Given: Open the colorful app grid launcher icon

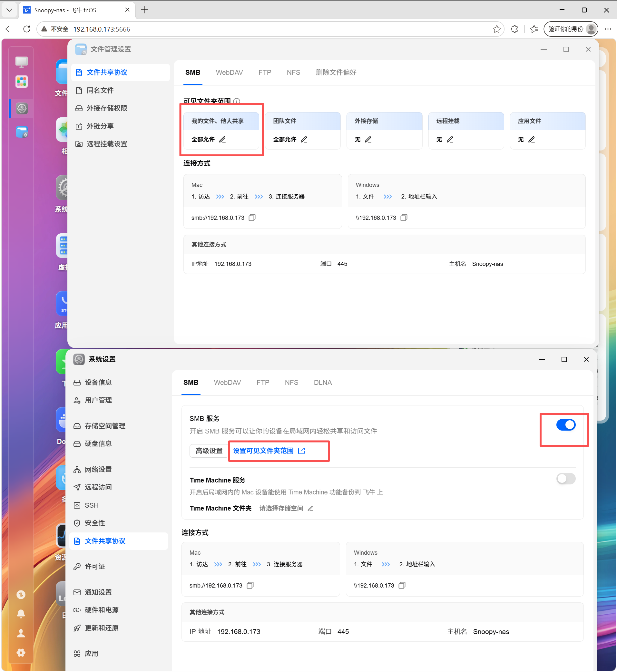Looking at the screenshot, I should (21, 82).
